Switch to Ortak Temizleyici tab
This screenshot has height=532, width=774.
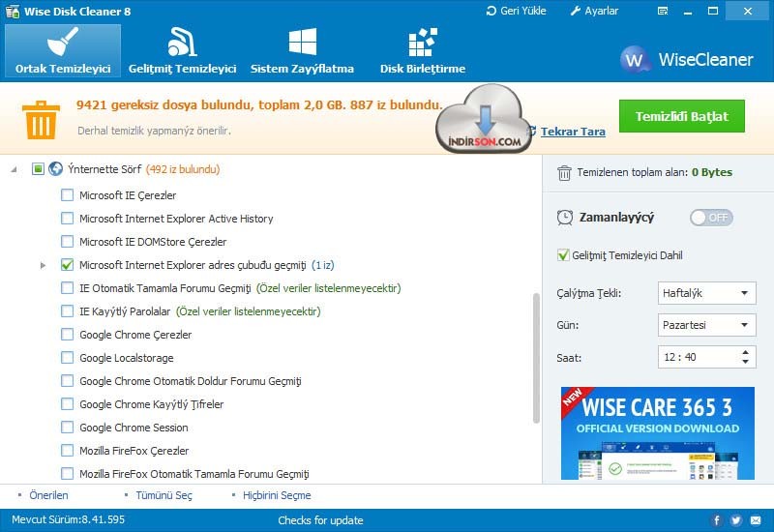(63, 51)
